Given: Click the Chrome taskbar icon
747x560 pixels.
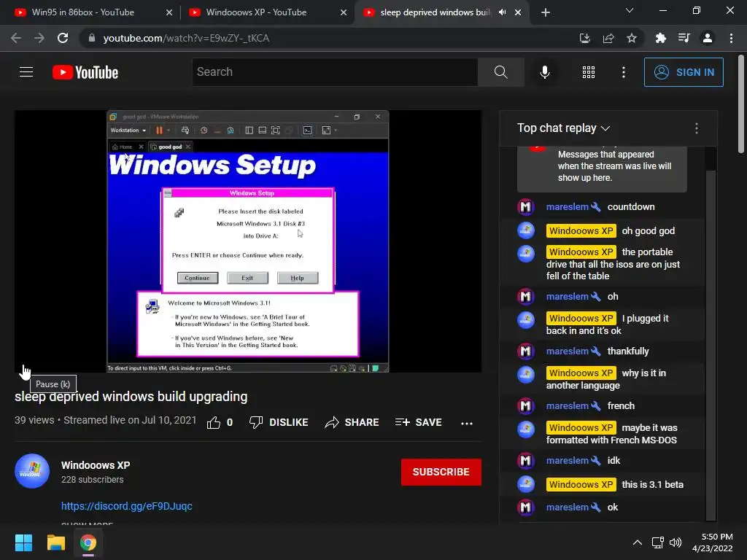Looking at the screenshot, I should (88, 542).
